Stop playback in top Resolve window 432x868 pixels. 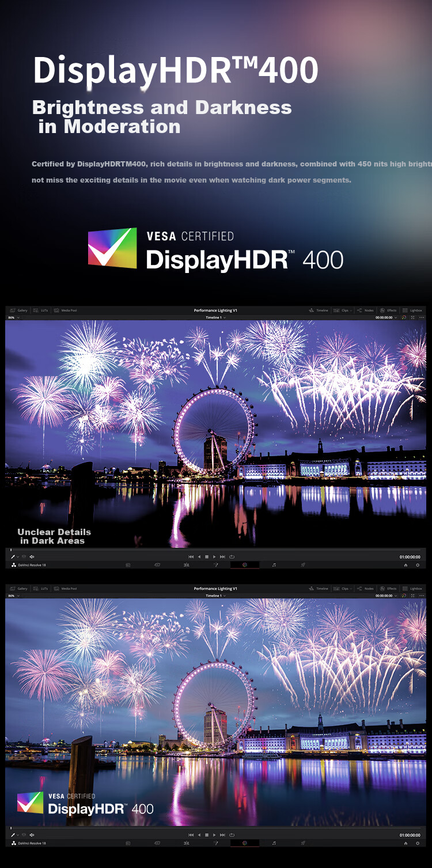pyautogui.click(x=207, y=557)
